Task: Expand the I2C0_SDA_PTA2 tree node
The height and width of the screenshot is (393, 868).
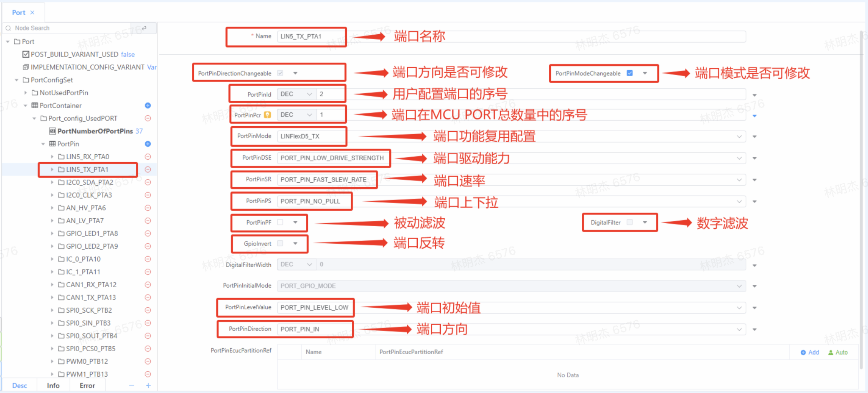Action: click(52, 182)
